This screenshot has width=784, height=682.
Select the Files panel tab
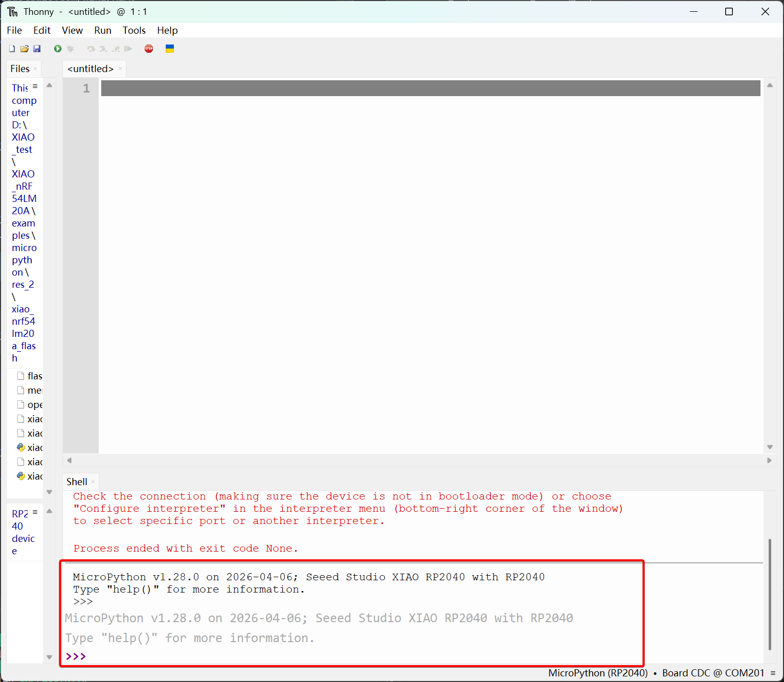(x=20, y=69)
